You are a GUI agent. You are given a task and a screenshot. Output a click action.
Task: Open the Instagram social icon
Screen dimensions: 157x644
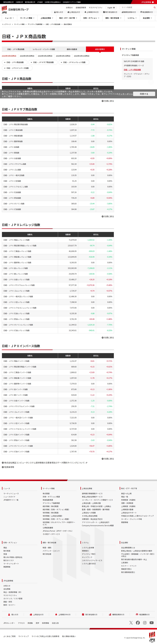click(144, 622)
